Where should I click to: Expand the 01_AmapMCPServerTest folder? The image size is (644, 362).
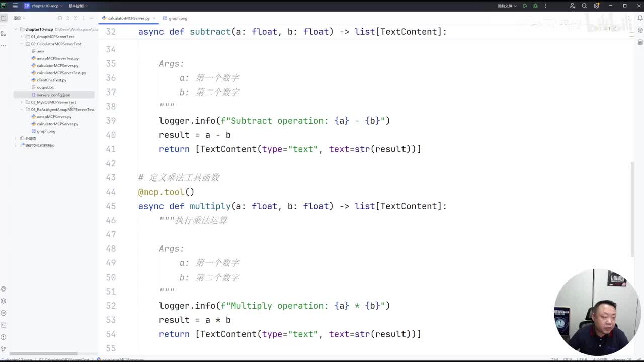pyautogui.click(x=21, y=37)
